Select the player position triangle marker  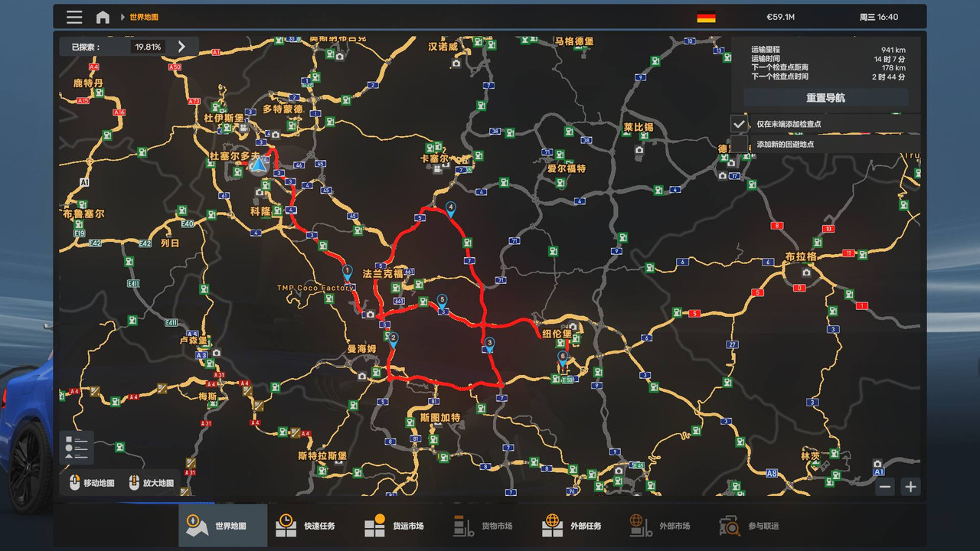pyautogui.click(x=259, y=164)
